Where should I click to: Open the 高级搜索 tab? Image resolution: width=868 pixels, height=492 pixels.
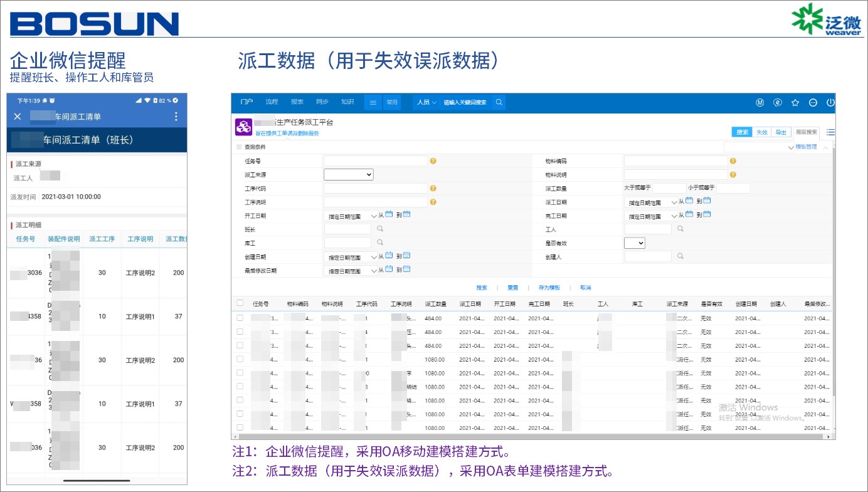[807, 132]
